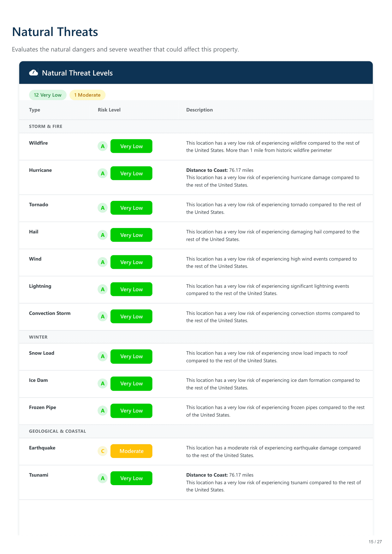Click the Moderate badge for Earthquake
This screenshot has height=554, width=392.
tap(131, 451)
